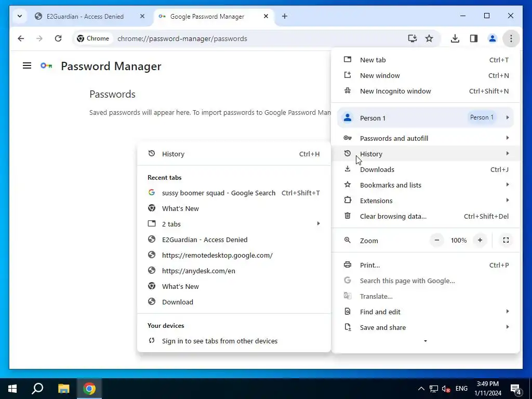Click the network status tray icon
The height and width of the screenshot is (399, 532).
434,389
